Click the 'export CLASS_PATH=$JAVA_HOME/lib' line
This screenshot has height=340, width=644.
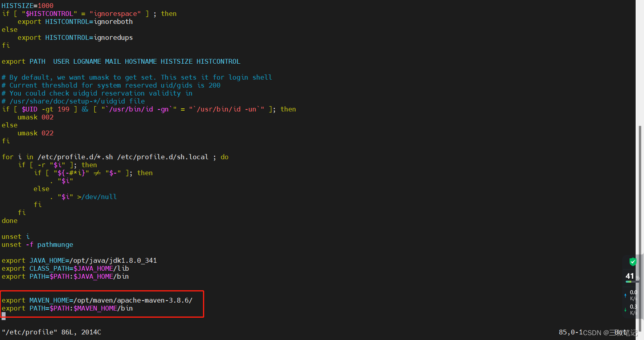pyautogui.click(x=65, y=268)
